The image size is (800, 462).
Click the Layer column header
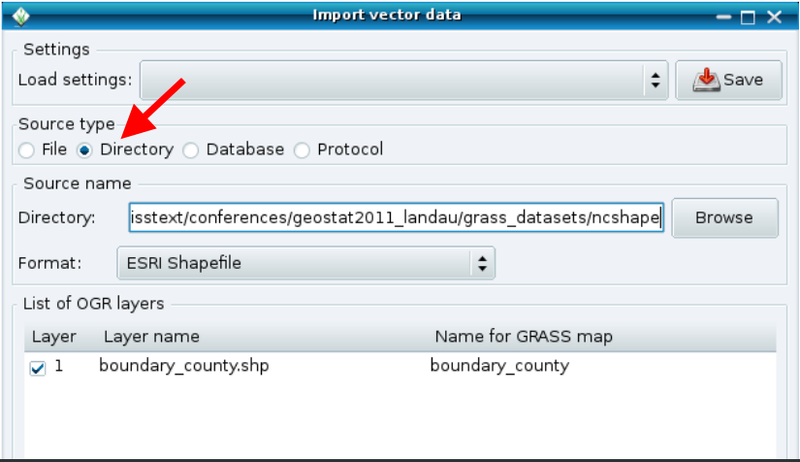(x=53, y=337)
